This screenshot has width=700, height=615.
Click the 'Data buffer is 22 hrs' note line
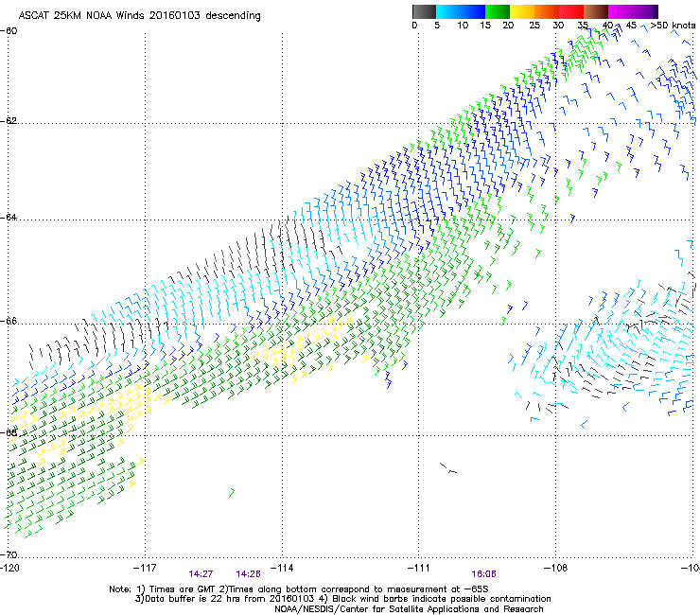tap(342, 599)
